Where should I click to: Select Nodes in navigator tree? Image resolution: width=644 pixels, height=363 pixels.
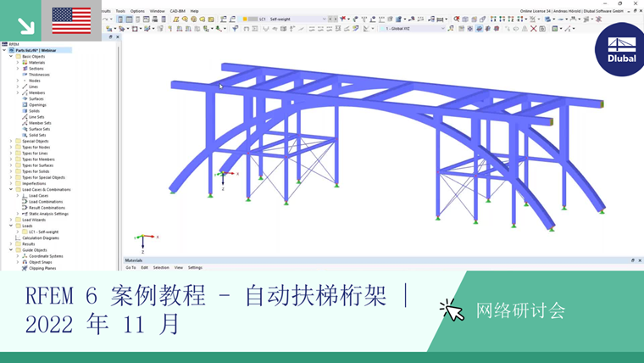pos(35,81)
